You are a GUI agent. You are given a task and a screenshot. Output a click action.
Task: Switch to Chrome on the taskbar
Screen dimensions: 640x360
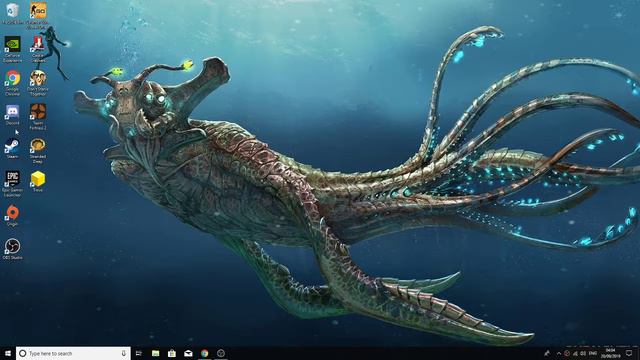tap(204, 353)
